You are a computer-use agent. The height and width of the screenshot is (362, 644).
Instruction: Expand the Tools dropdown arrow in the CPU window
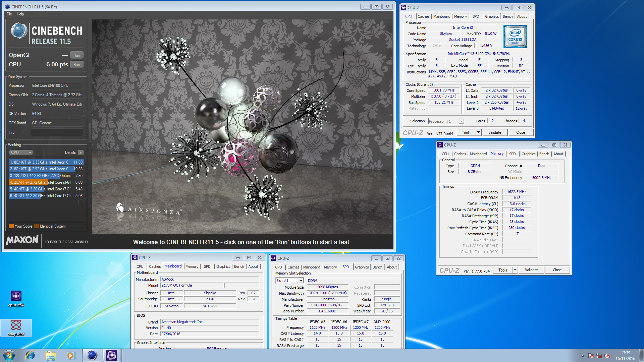coord(478,132)
